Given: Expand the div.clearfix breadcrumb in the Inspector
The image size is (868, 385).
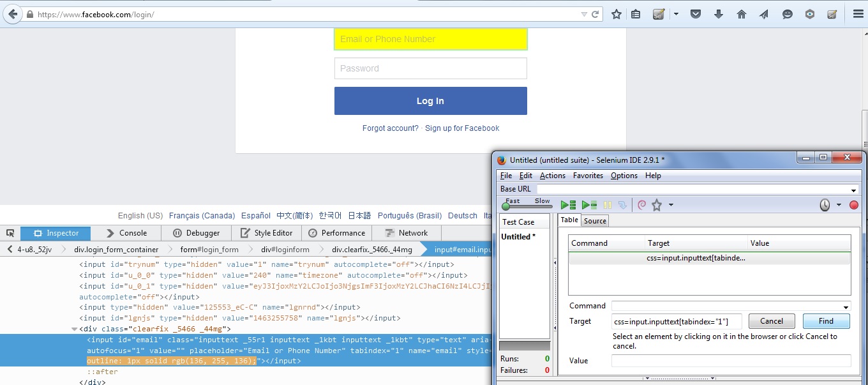Looking at the screenshot, I should [373, 249].
